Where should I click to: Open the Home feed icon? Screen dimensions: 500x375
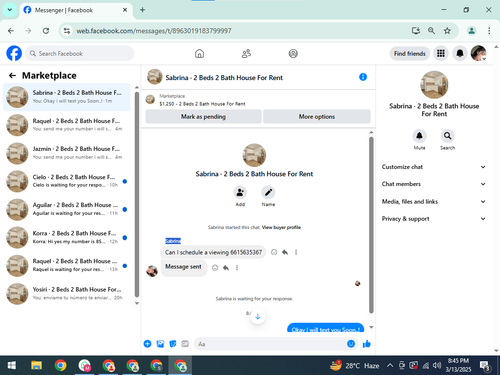(199, 53)
